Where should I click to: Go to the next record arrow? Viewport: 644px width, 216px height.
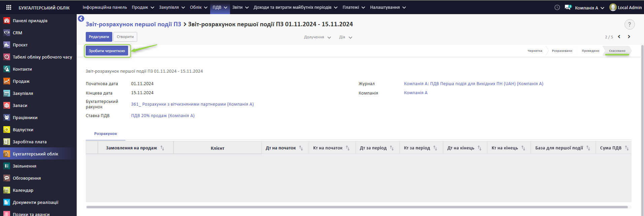[x=629, y=37]
